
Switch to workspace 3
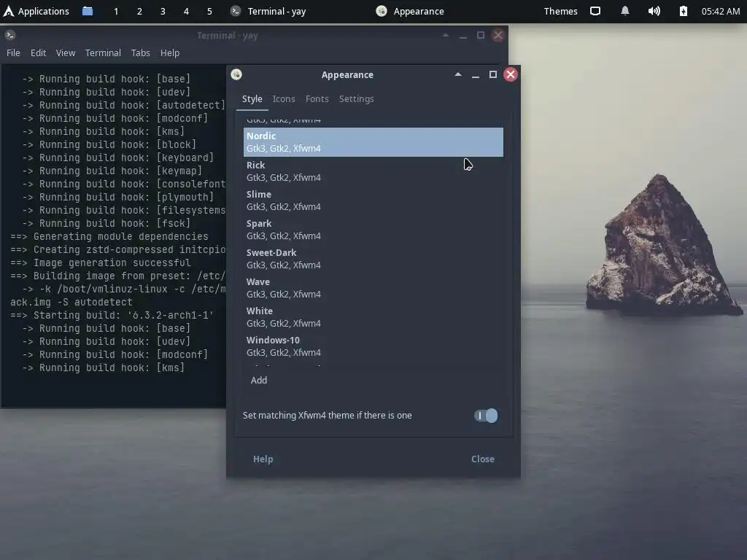pos(163,11)
